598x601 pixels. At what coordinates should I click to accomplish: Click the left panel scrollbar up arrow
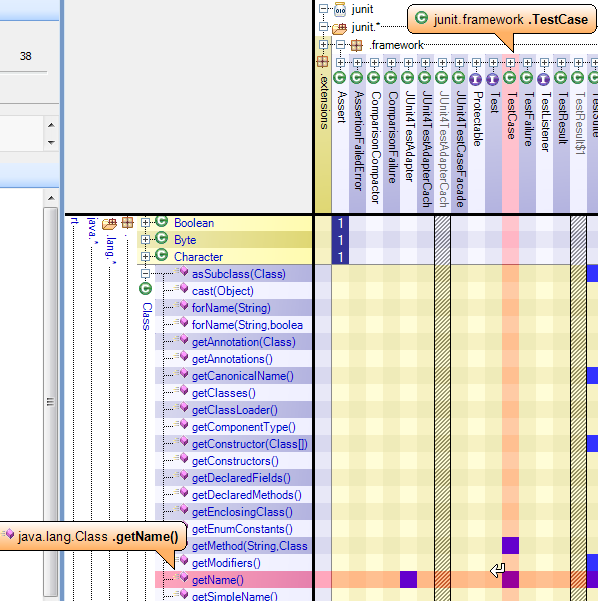point(51,198)
